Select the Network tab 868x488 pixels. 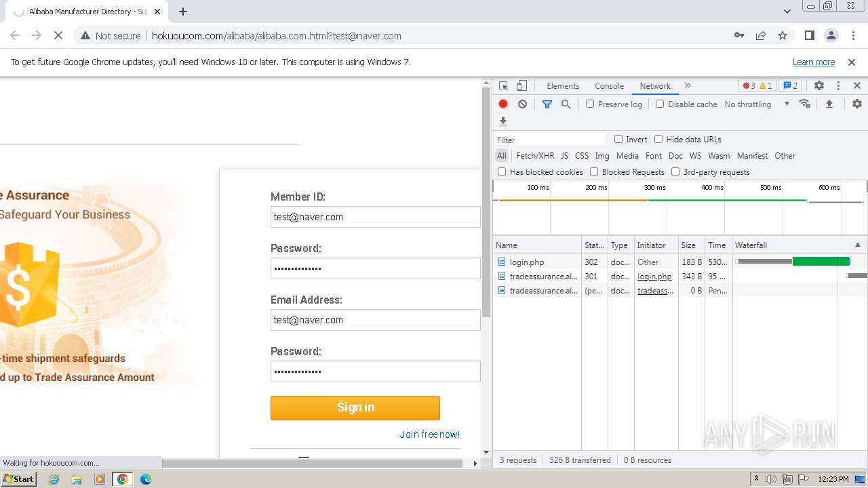click(x=655, y=86)
